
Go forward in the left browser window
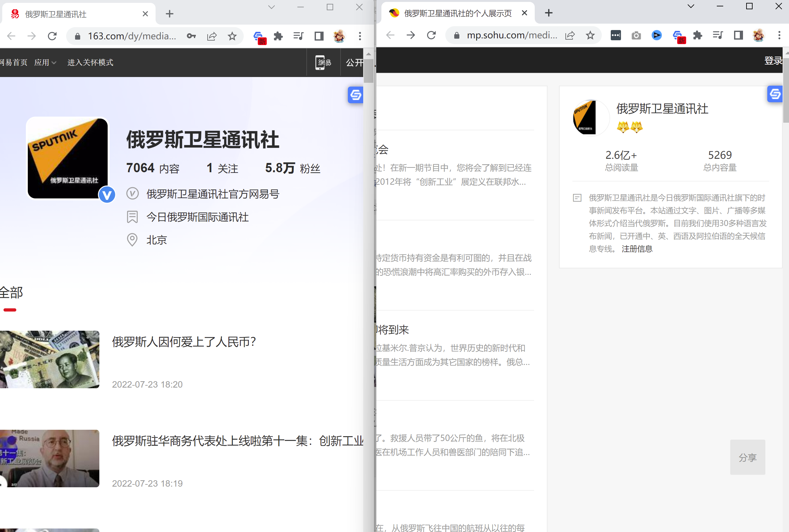coord(32,36)
